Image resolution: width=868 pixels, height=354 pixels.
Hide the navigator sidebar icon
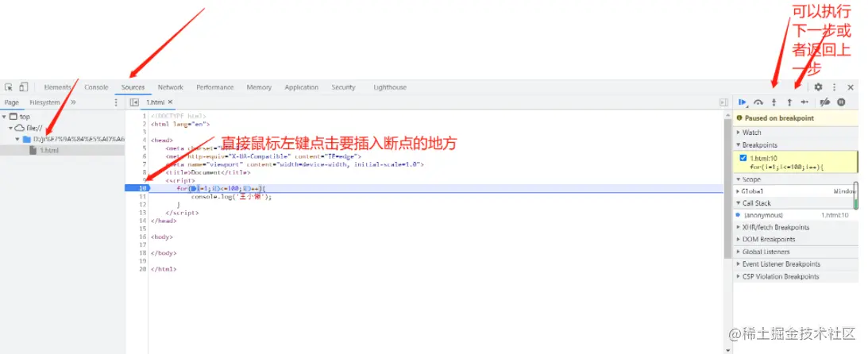click(133, 102)
